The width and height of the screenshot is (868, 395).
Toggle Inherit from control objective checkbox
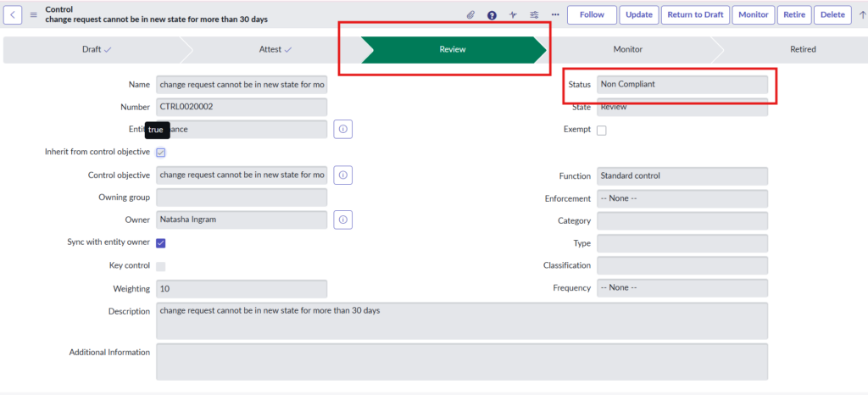click(x=161, y=153)
